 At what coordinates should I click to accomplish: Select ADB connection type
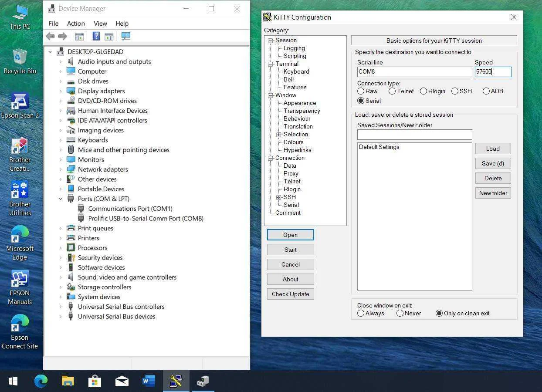(x=486, y=91)
